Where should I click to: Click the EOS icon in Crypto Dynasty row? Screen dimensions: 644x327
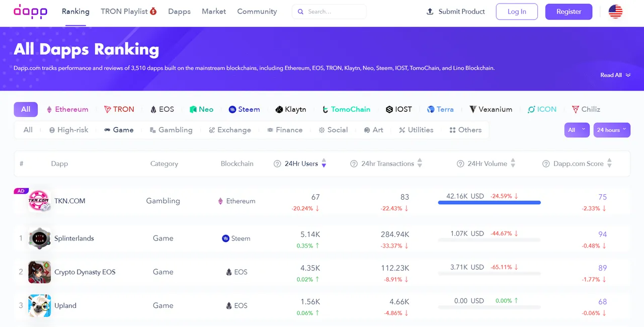point(229,272)
